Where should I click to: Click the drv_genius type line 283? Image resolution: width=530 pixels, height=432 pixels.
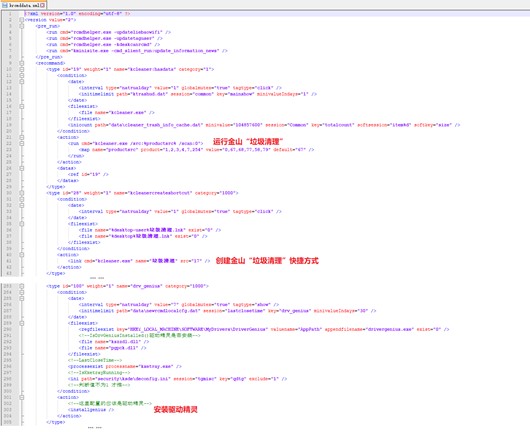click(127, 286)
